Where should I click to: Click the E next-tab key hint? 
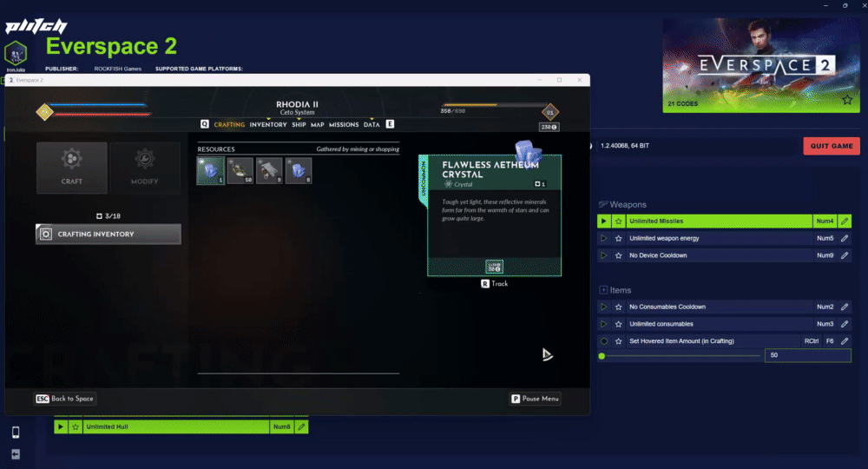point(391,124)
